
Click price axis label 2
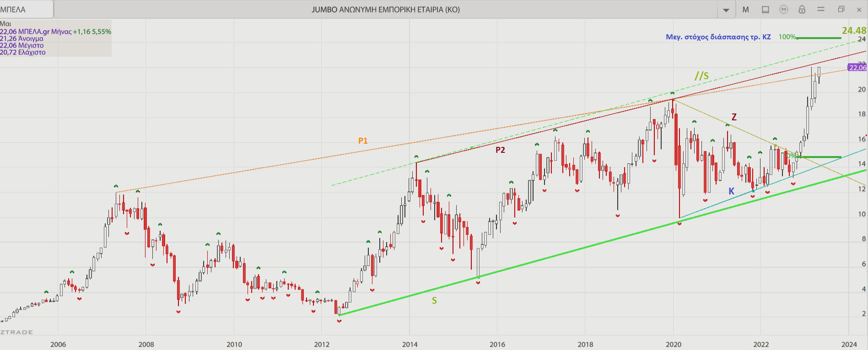(x=863, y=313)
